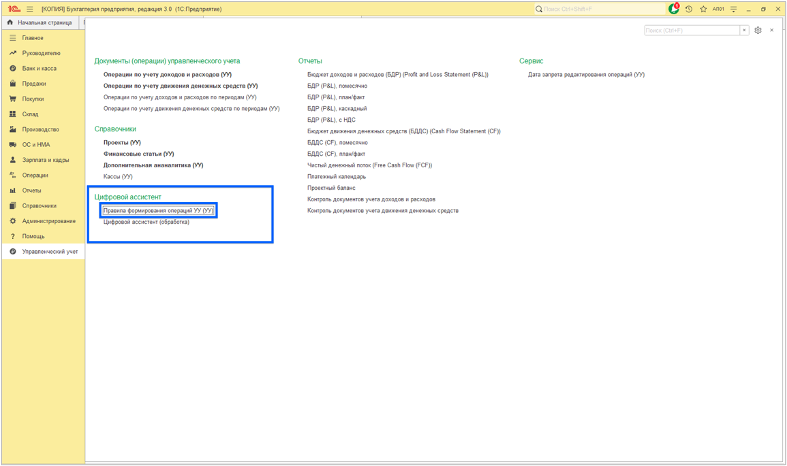This screenshot has height=466, width=787.
Task: Open Цифровой ассистент (обработка)
Action: pos(147,222)
